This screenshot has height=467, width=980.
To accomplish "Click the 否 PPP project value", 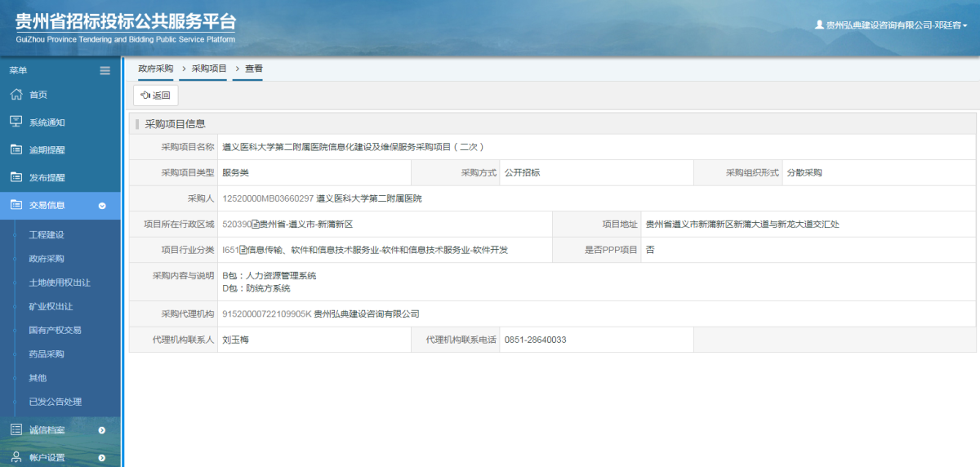I will coord(650,250).
